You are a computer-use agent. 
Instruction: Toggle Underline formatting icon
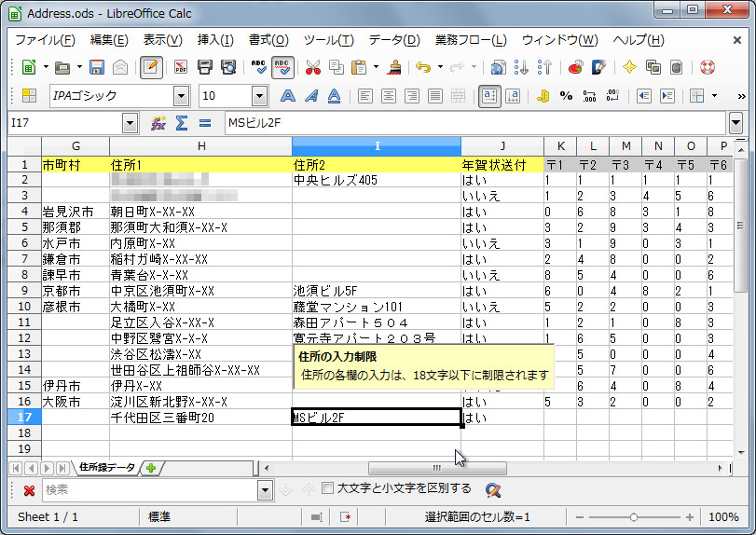pyautogui.click(x=334, y=96)
